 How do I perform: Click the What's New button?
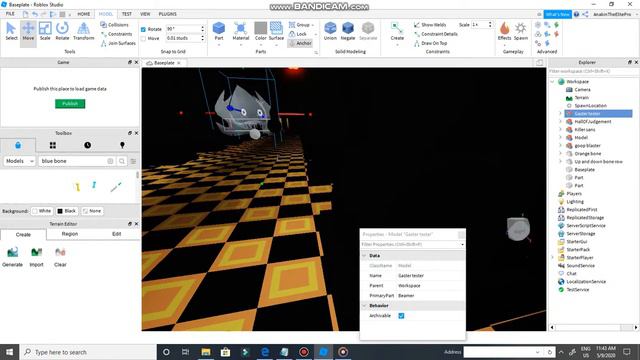[x=557, y=14]
